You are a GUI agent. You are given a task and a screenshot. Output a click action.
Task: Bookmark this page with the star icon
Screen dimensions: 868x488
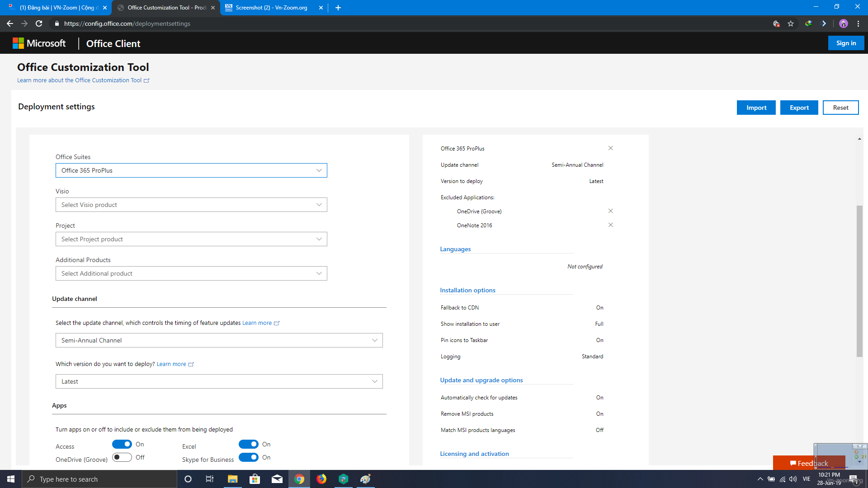tap(791, 23)
